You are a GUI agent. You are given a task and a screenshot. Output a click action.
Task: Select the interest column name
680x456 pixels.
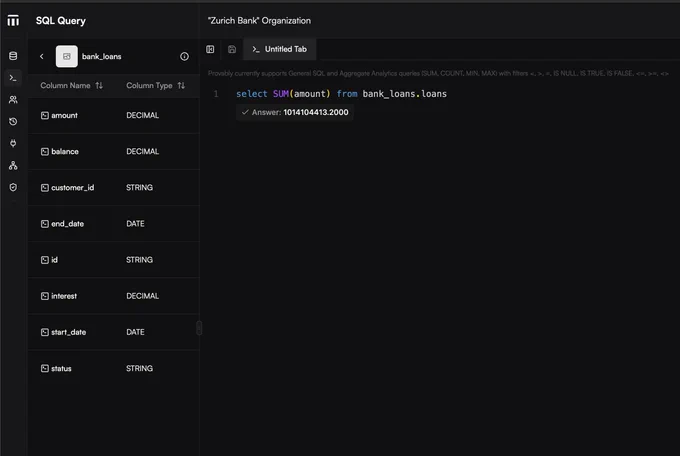point(64,296)
